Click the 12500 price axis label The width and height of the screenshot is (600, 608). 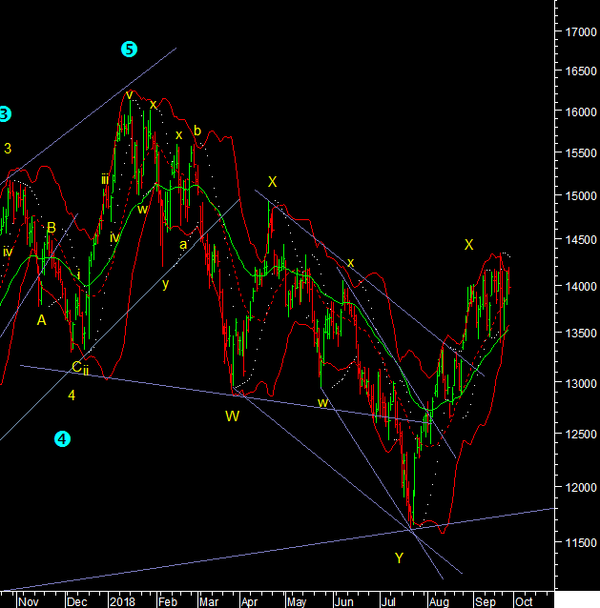tap(576, 433)
